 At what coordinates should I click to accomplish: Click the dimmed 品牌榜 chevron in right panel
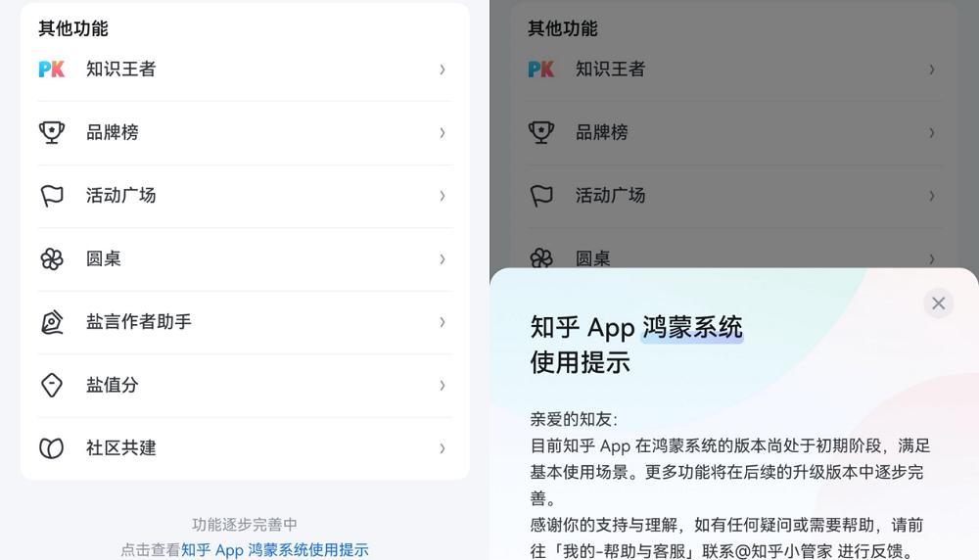[x=932, y=132]
